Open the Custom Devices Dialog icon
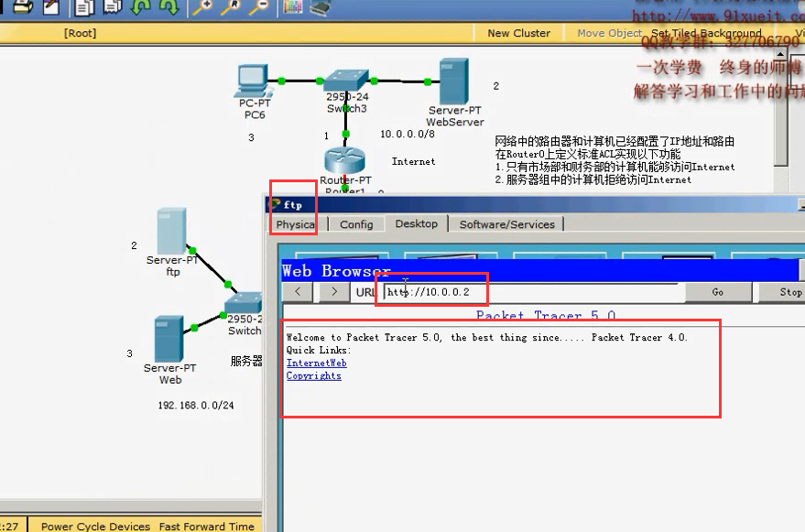 [321, 6]
